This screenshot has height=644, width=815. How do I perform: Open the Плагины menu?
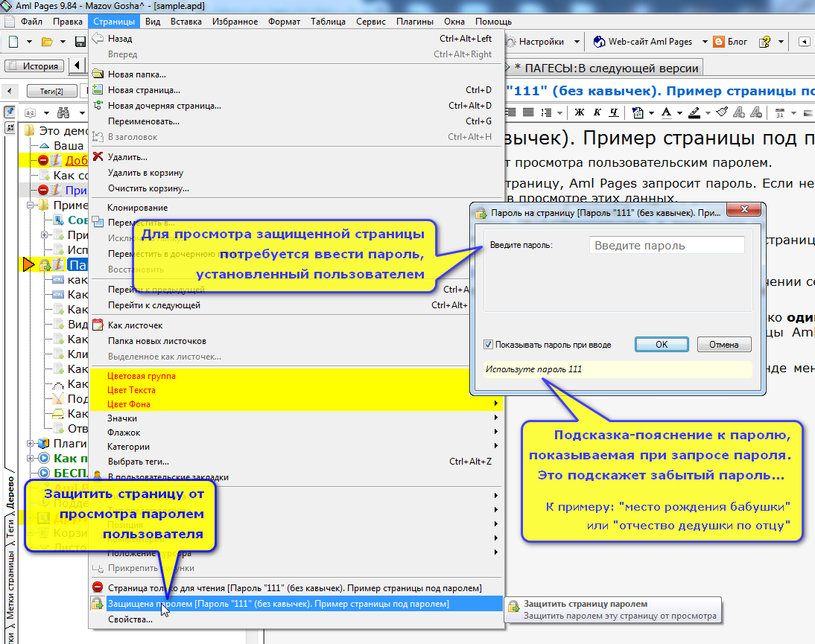pos(415,22)
